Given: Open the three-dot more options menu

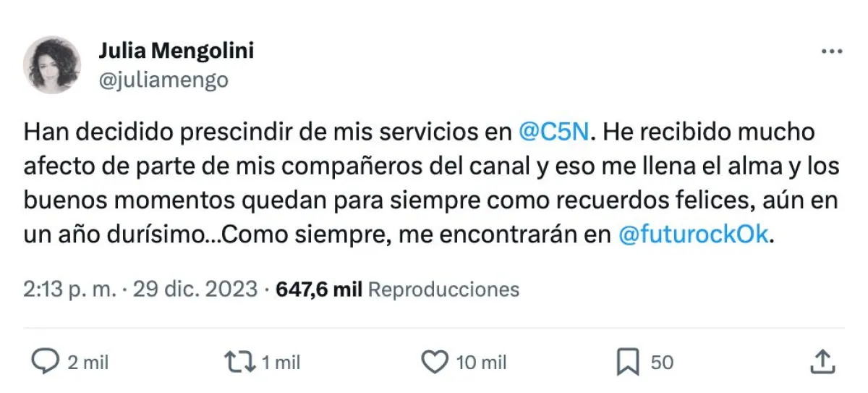Looking at the screenshot, I should 832,52.
